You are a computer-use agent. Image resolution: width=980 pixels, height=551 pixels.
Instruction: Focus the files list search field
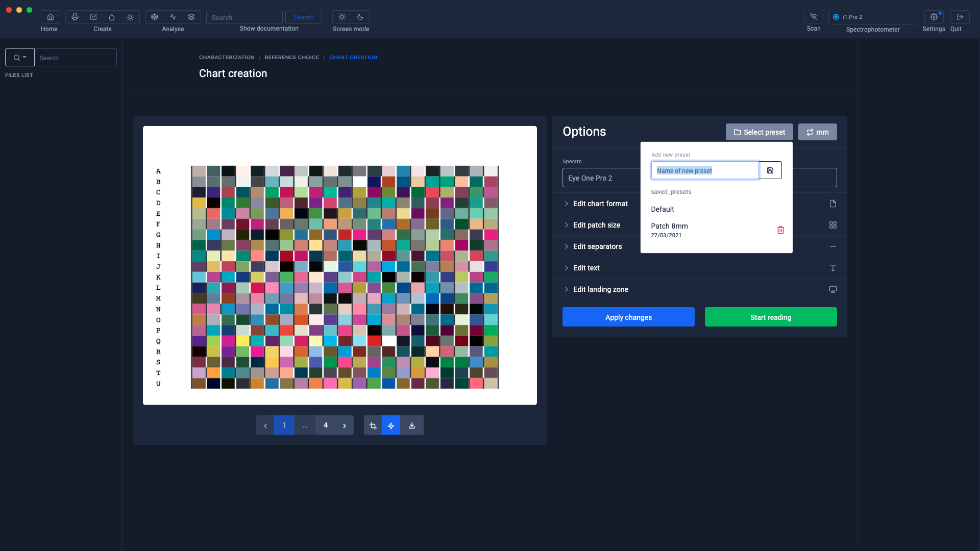pos(76,58)
